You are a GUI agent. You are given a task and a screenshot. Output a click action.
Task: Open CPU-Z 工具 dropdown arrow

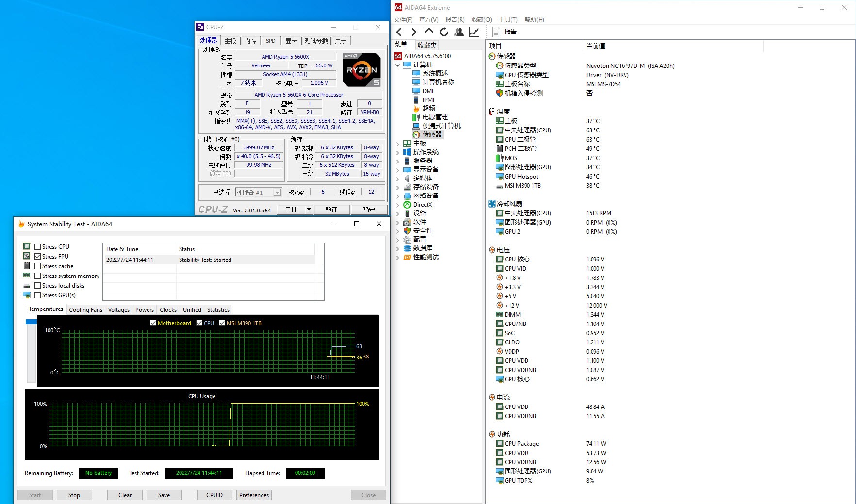pyautogui.click(x=309, y=209)
